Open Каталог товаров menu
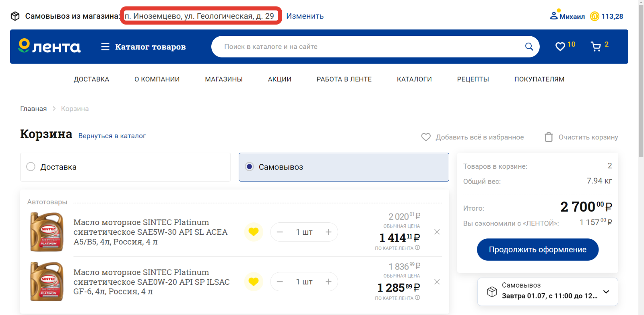The image size is (644, 315). 150,47
